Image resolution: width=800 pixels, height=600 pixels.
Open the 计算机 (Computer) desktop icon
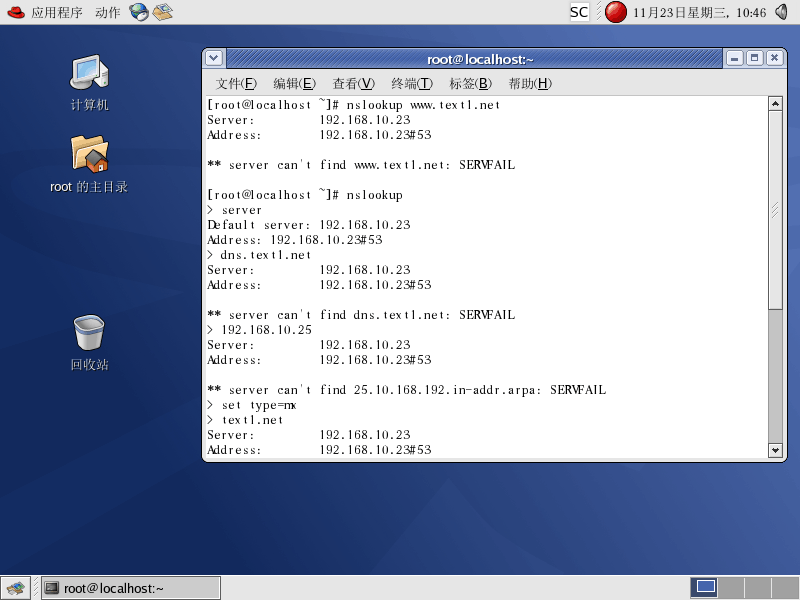tap(89, 73)
